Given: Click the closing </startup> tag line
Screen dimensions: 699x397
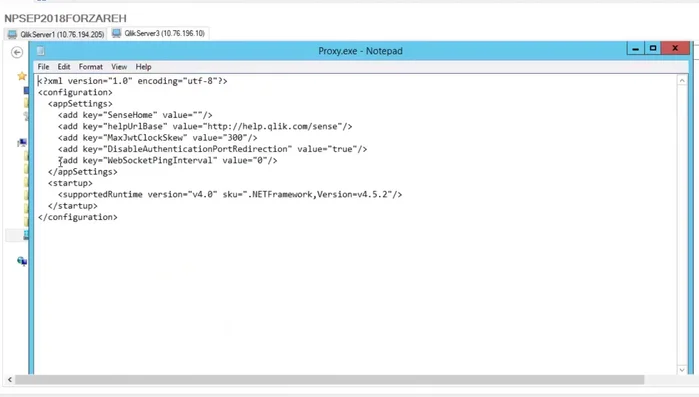Looking at the screenshot, I should [x=73, y=206].
